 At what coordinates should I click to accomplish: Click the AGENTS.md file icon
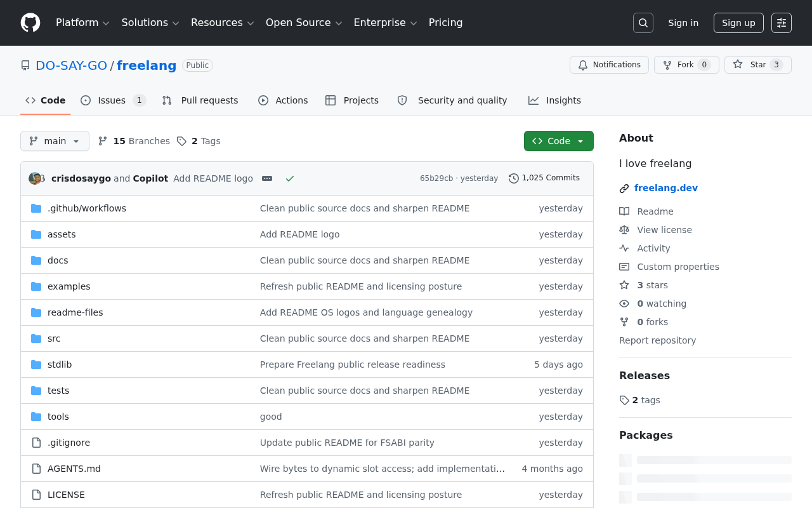pyautogui.click(x=36, y=469)
